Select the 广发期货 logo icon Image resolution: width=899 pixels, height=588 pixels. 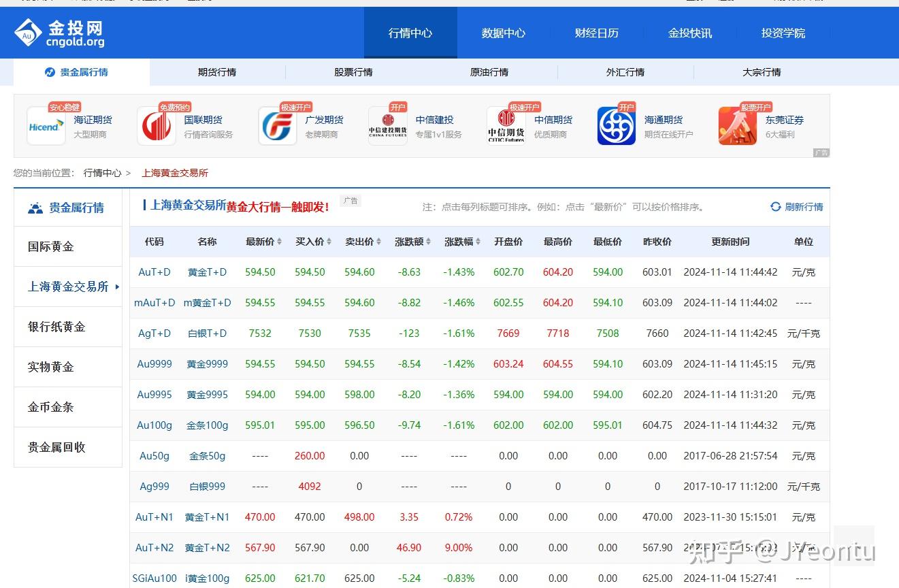pyautogui.click(x=276, y=125)
